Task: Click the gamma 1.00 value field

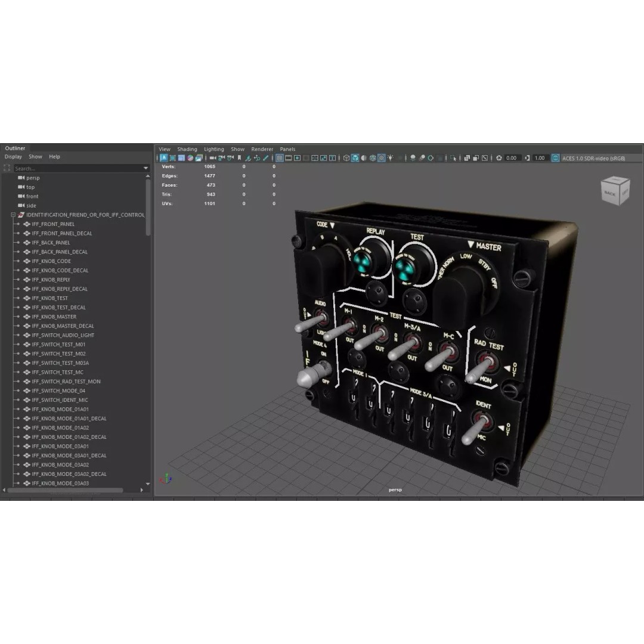Action: click(538, 158)
